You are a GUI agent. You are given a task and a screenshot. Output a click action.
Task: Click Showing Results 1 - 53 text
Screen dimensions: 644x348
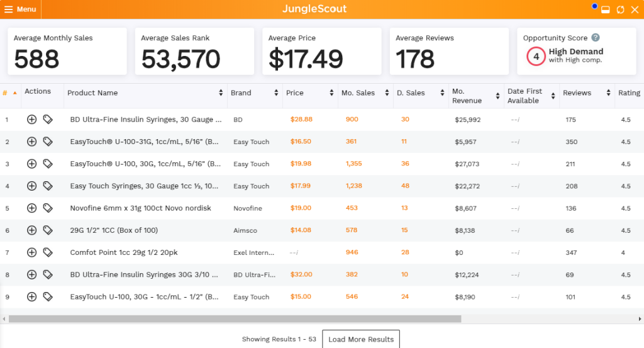(279, 339)
